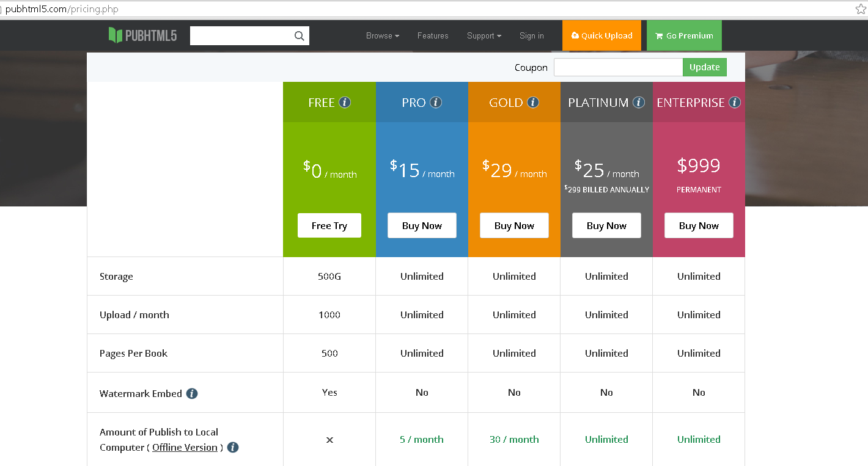868x466 pixels.
Task: Click the Watermark Embed info icon
Action: click(x=192, y=393)
